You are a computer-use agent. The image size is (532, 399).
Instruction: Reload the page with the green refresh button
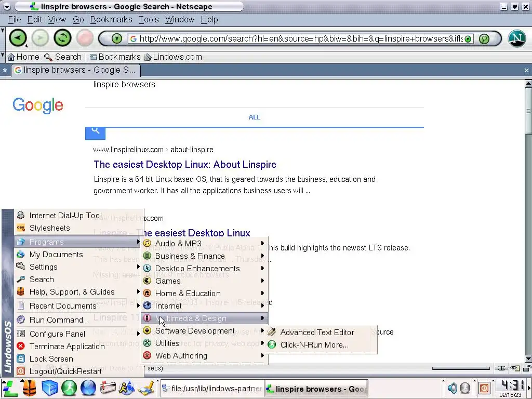point(62,37)
